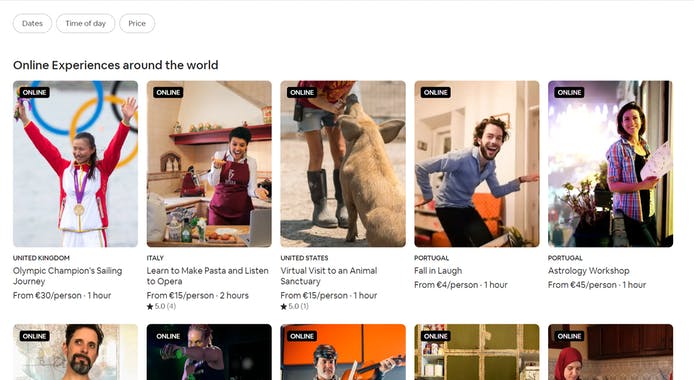
Task: Click the 'ITALY' country label
Action: tap(155, 258)
